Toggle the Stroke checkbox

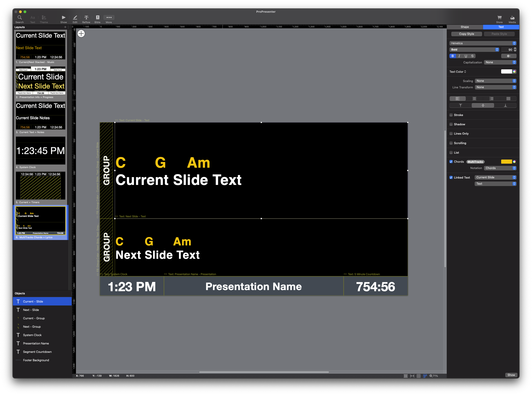point(451,115)
